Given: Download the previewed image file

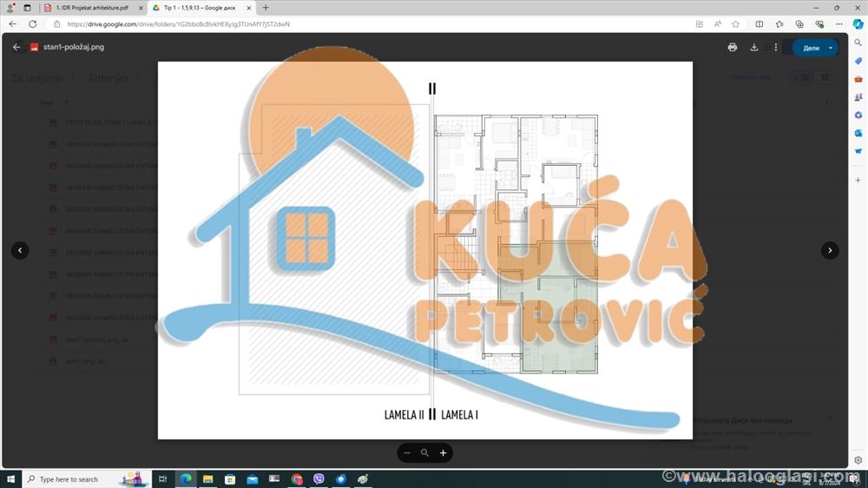Looking at the screenshot, I should [754, 48].
